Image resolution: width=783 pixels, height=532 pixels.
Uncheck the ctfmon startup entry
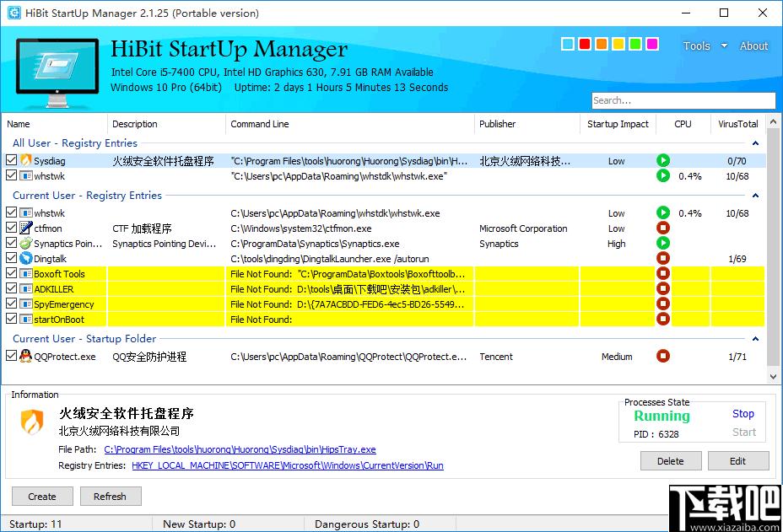coord(12,228)
